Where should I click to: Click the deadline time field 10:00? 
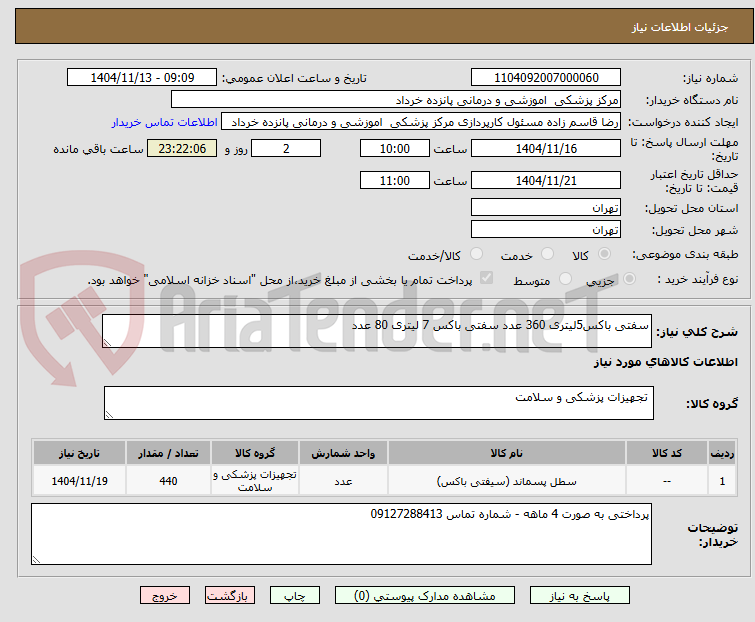(x=395, y=149)
